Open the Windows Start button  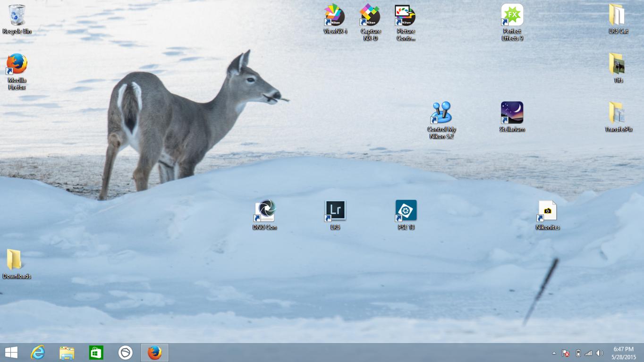(11, 353)
